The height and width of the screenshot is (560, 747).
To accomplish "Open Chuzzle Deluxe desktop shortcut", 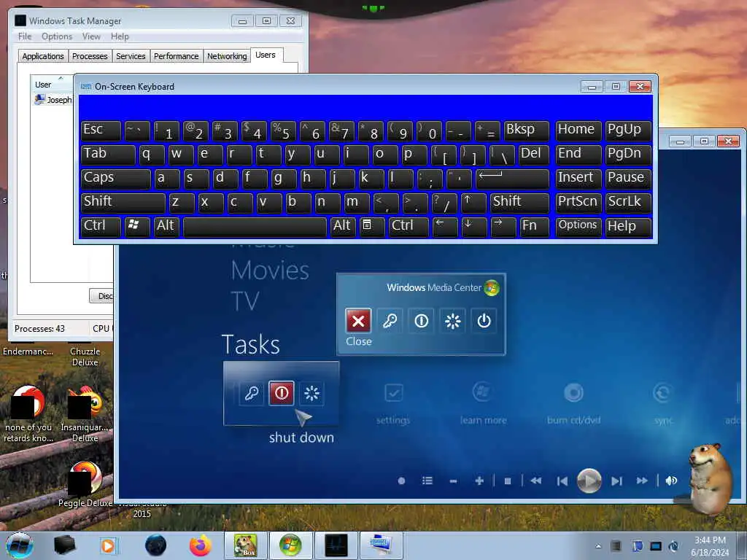I will [85, 356].
